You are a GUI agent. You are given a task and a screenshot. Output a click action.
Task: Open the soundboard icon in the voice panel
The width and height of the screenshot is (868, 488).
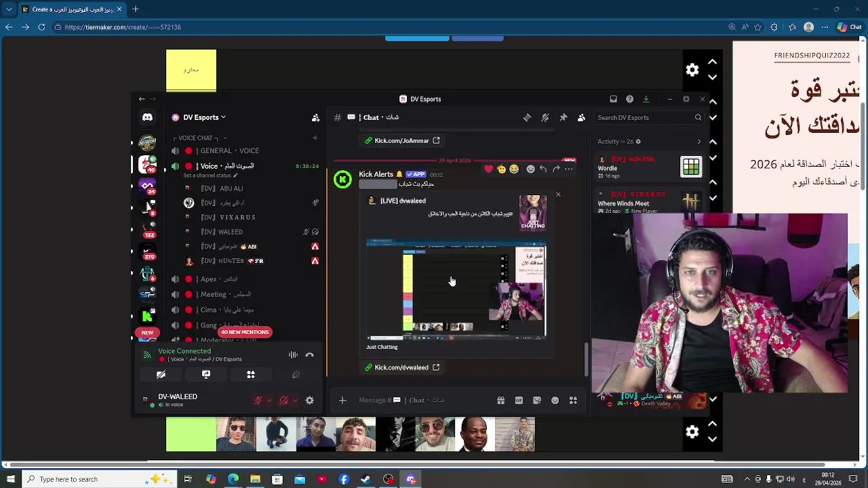click(296, 374)
